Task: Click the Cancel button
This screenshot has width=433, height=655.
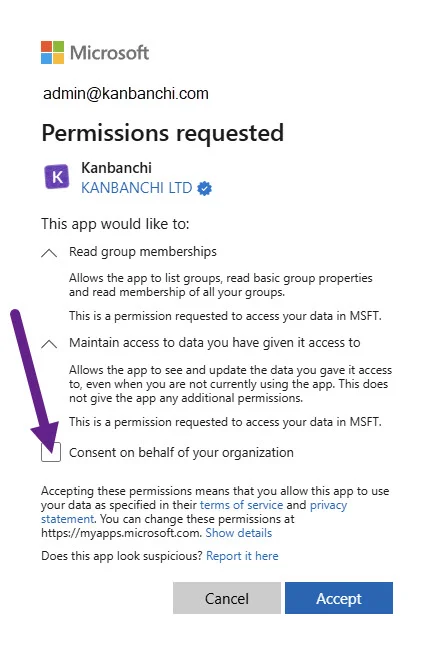Action: pos(227,598)
